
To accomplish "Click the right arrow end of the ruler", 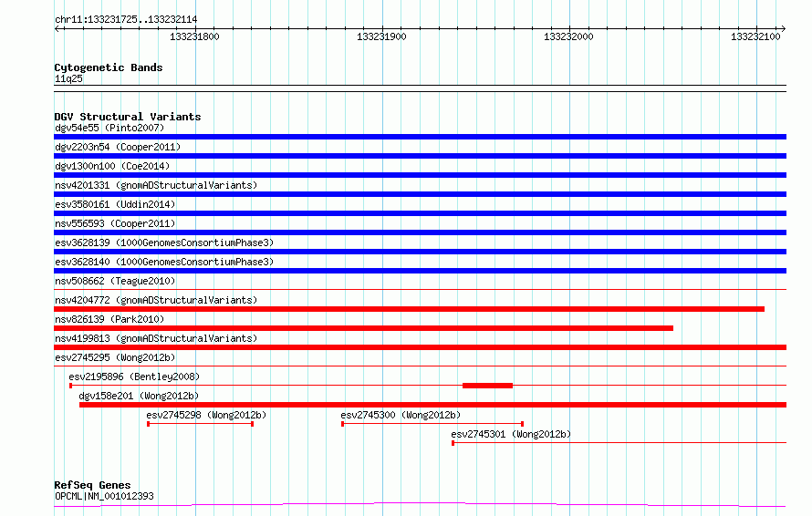I will point(784,28).
